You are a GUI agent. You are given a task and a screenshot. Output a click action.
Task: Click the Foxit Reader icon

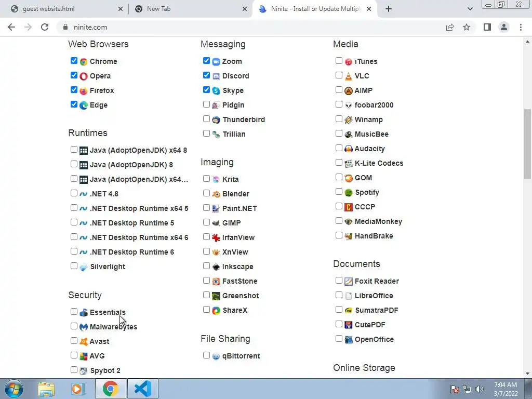(349, 282)
